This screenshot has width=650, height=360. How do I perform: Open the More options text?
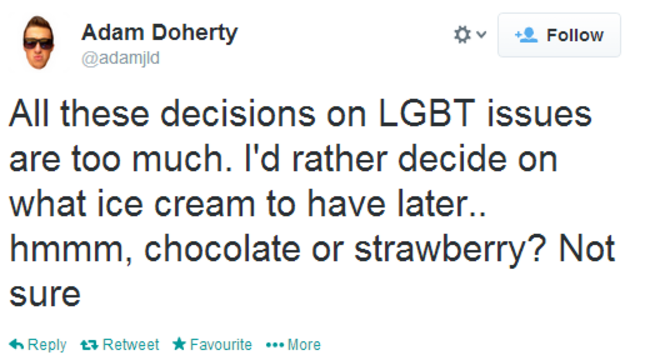coord(304,345)
